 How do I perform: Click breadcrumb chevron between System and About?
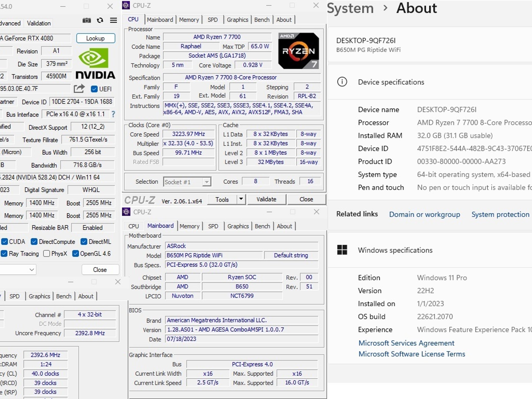pyautogui.click(x=385, y=8)
